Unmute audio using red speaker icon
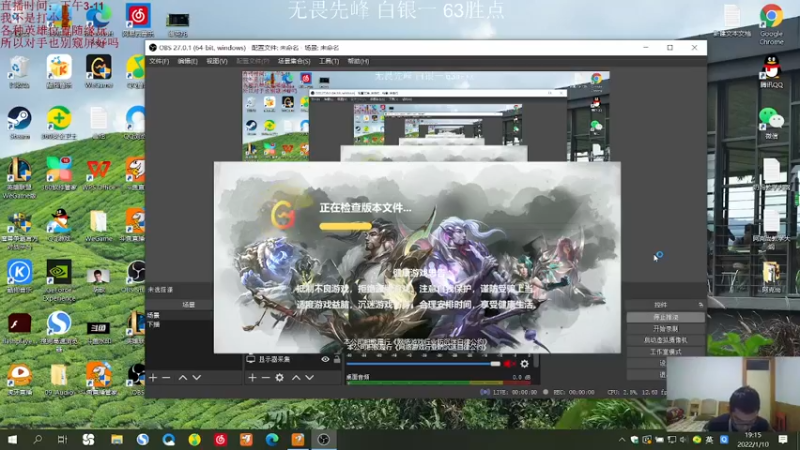Screen dimensions: 800x450 (509, 364)
